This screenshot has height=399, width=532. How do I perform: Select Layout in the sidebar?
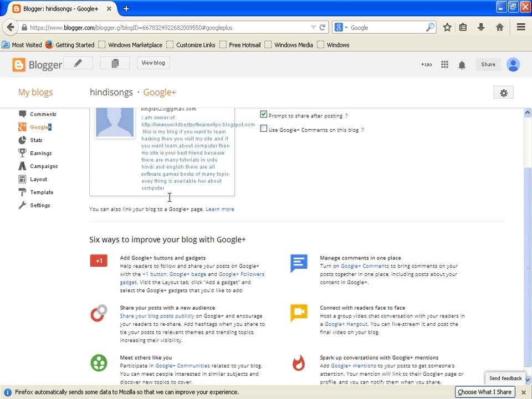38,179
